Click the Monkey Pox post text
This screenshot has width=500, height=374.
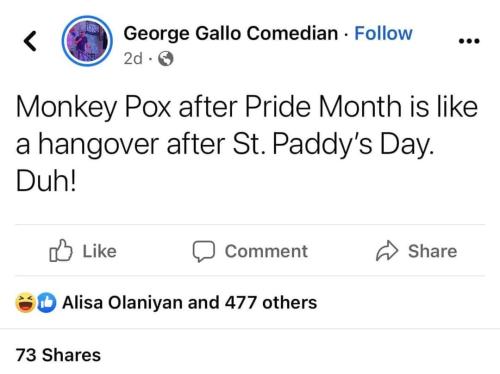[247, 144]
